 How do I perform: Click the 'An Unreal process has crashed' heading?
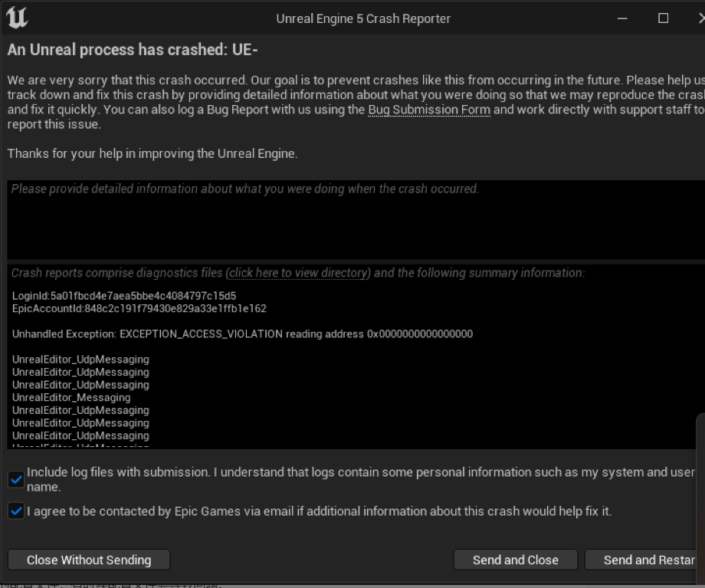(x=133, y=50)
